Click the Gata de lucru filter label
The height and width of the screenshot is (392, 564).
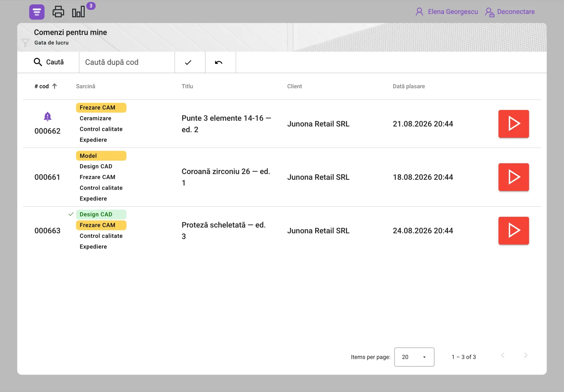pyautogui.click(x=51, y=43)
